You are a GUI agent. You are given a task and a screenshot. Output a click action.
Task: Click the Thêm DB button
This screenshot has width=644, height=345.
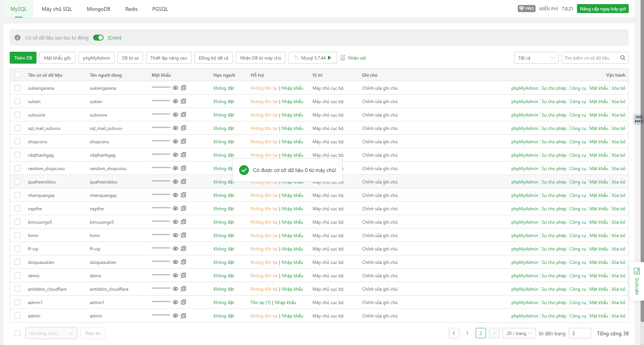(23, 58)
